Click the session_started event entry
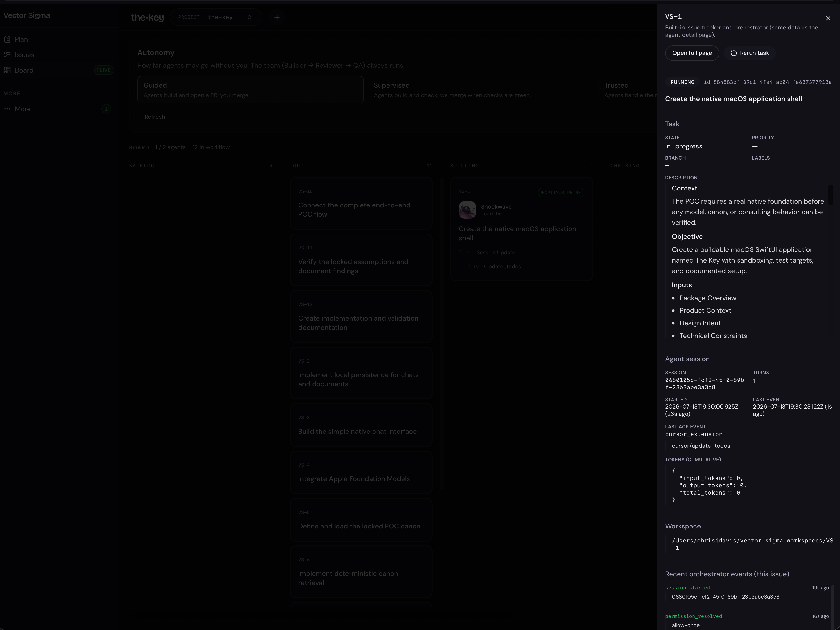This screenshot has height=630, width=840. point(747,592)
